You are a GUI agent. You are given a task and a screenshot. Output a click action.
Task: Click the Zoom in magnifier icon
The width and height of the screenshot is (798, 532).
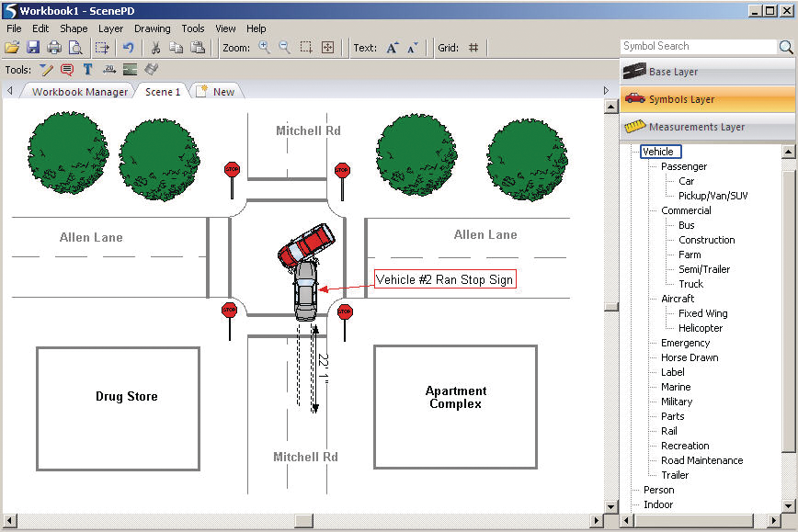tap(265, 48)
